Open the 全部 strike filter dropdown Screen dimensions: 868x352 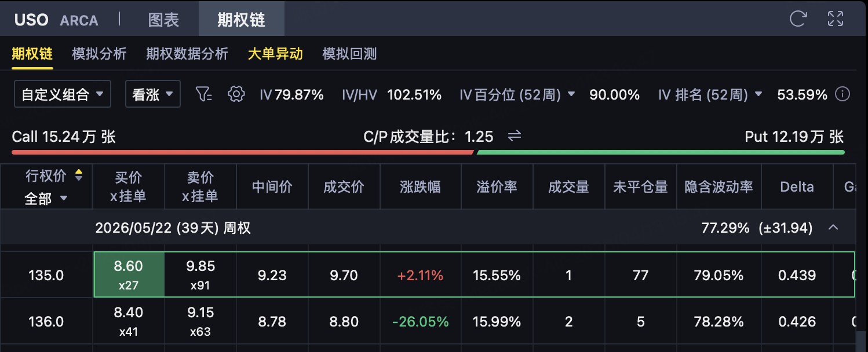(46, 199)
